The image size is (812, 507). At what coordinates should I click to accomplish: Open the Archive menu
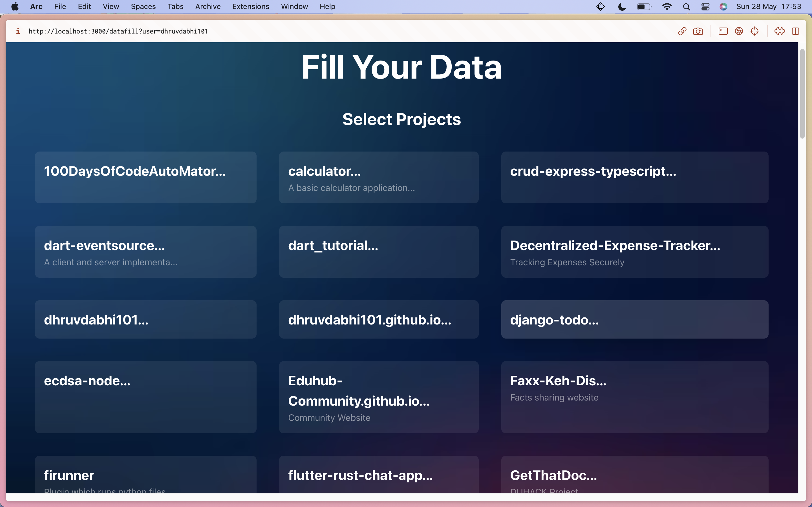click(x=208, y=7)
